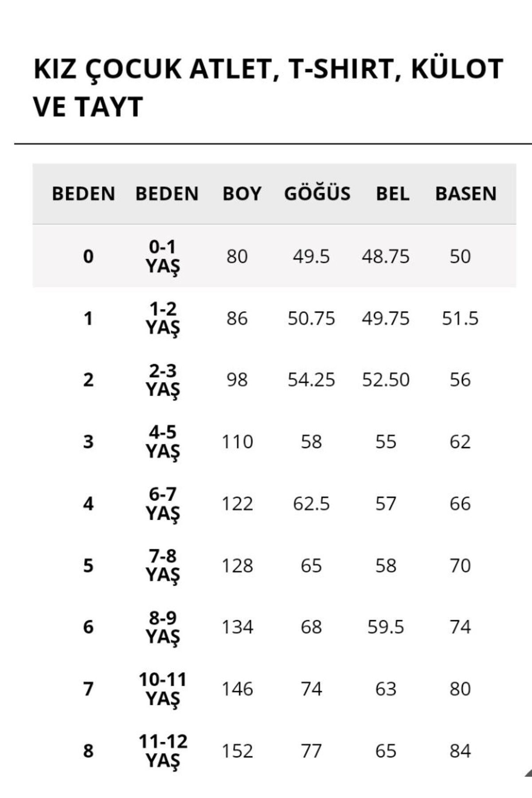532x798 pixels.
Task: Select the BASEN column header
Action: [x=466, y=194]
